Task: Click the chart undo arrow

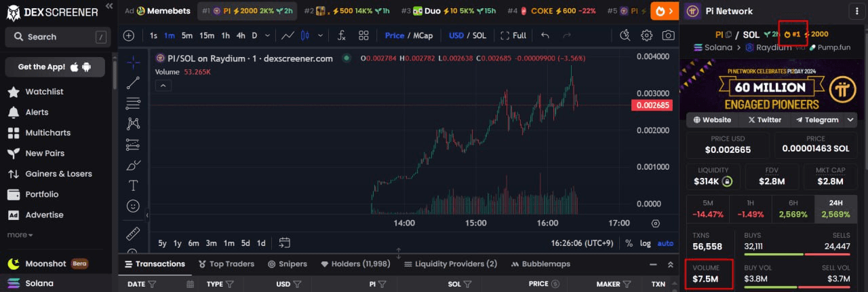Action: pyautogui.click(x=545, y=35)
